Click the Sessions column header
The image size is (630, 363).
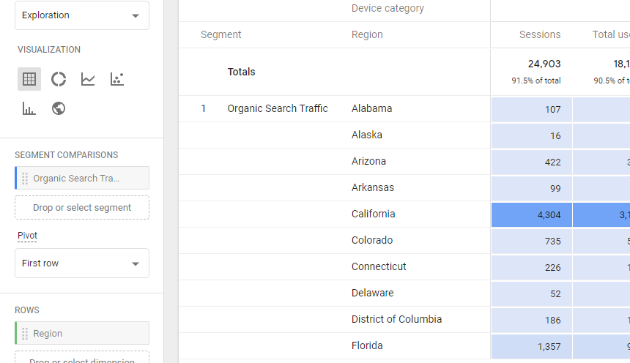pos(540,35)
